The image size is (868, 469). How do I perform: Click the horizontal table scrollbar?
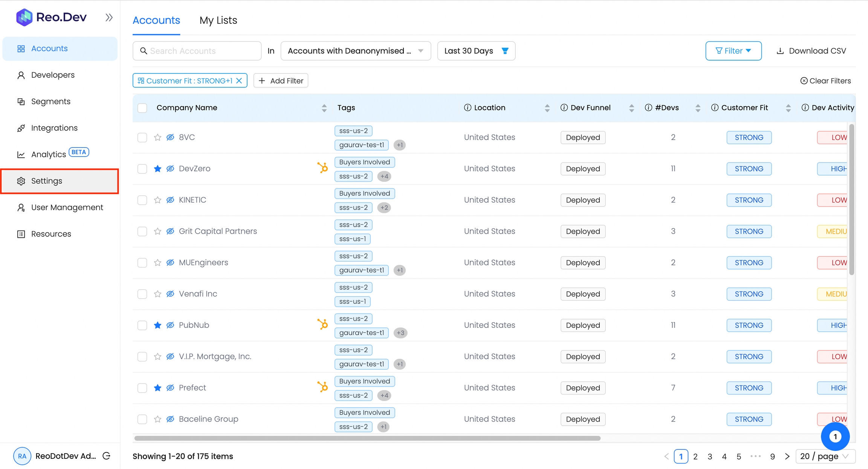point(367,438)
